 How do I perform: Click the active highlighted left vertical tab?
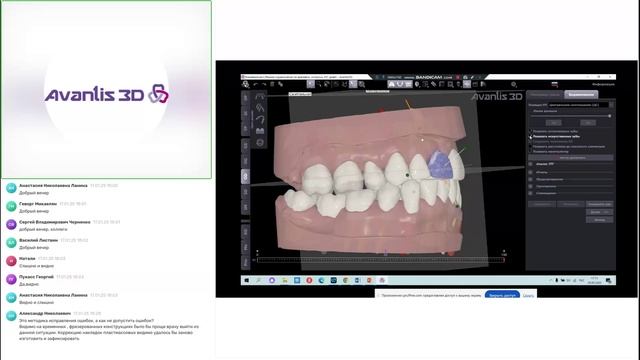pyautogui.click(x=245, y=176)
